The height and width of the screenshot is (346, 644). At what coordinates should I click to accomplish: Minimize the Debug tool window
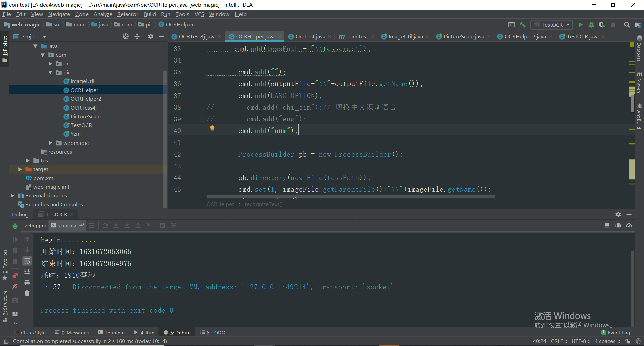pyautogui.click(x=629, y=214)
